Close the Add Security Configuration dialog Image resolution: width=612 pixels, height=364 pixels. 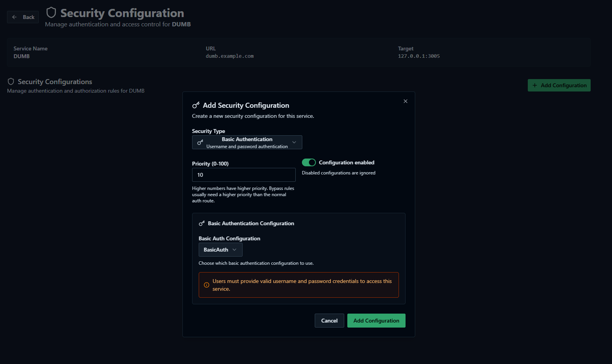pos(406,101)
